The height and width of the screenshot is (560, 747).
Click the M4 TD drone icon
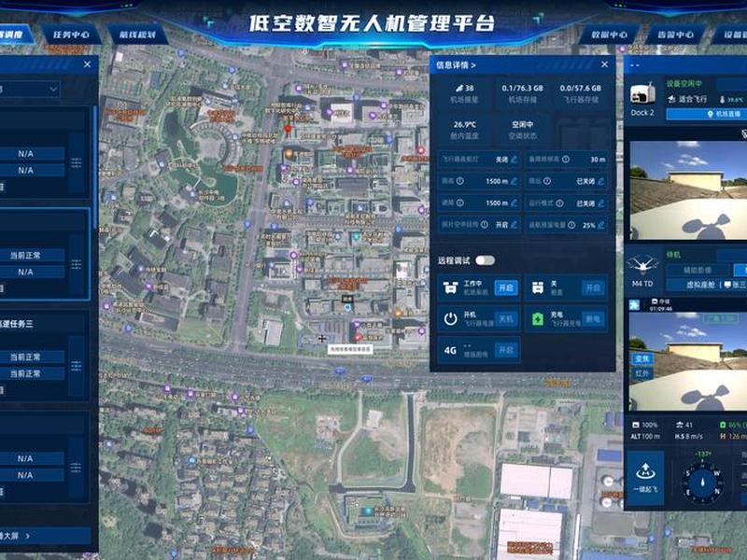pyautogui.click(x=642, y=265)
